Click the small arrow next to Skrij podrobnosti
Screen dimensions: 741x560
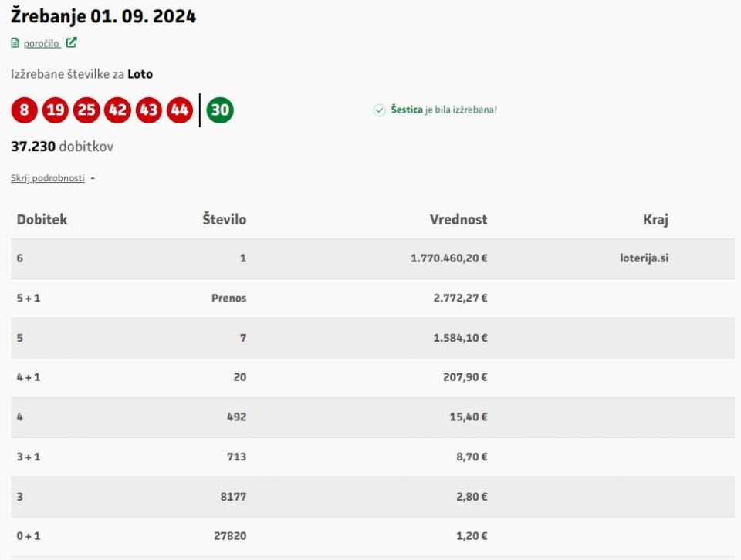(x=93, y=178)
